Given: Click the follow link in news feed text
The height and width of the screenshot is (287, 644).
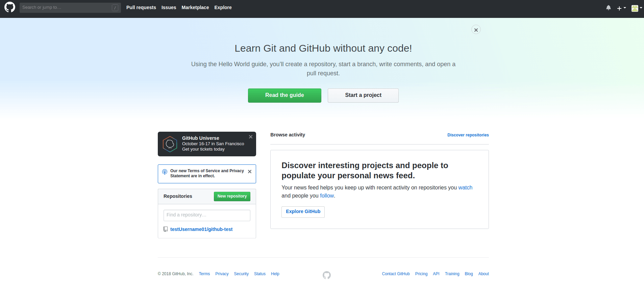Looking at the screenshot, I should pyautogui.click(x=327, y=196).
